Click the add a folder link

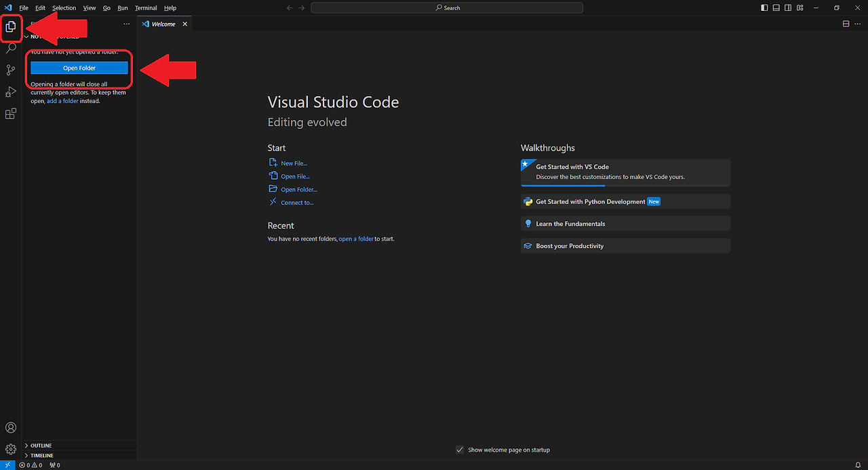[x=62, y=101]
